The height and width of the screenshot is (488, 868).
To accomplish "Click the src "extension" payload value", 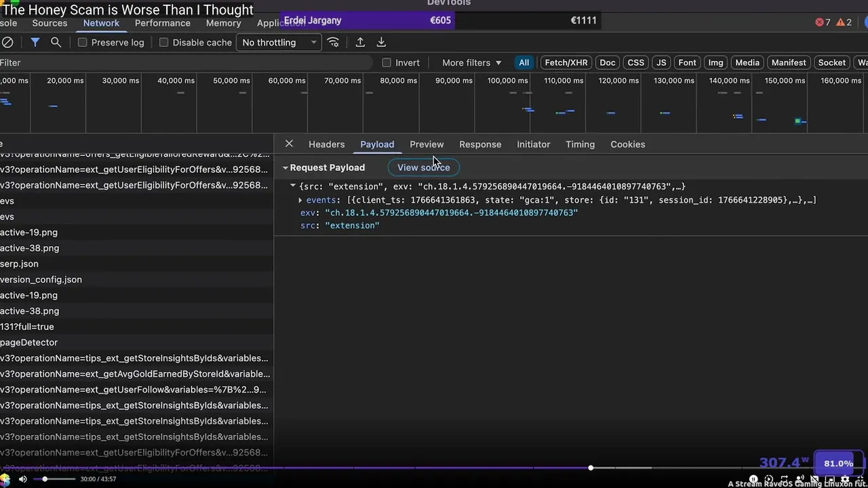I will click(x=352, y=225).
